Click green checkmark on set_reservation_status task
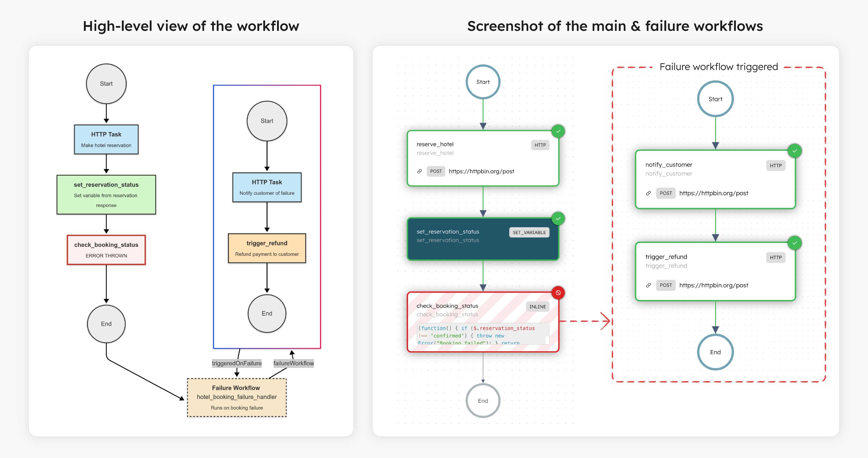The height and width of the screenshot is (458, 868). click(x=558, y=219)
